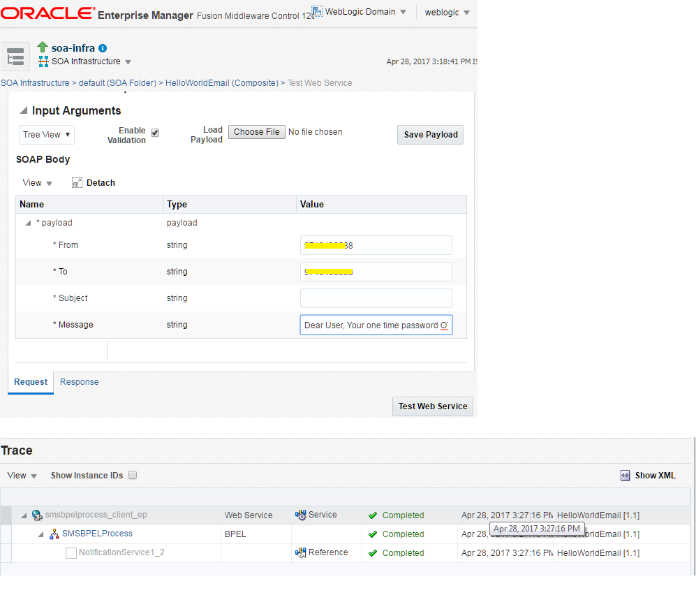Switch to the Response tab
696x616 pixels.
(79, 382)
